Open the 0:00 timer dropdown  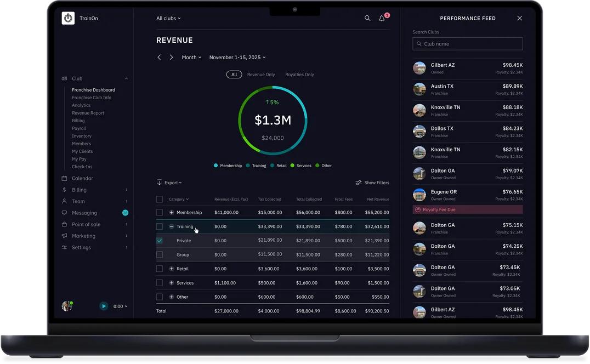tap(121, 306)
